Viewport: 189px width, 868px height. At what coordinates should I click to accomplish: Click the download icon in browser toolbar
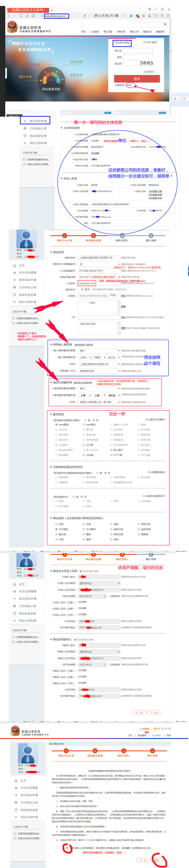coord(143,16)
